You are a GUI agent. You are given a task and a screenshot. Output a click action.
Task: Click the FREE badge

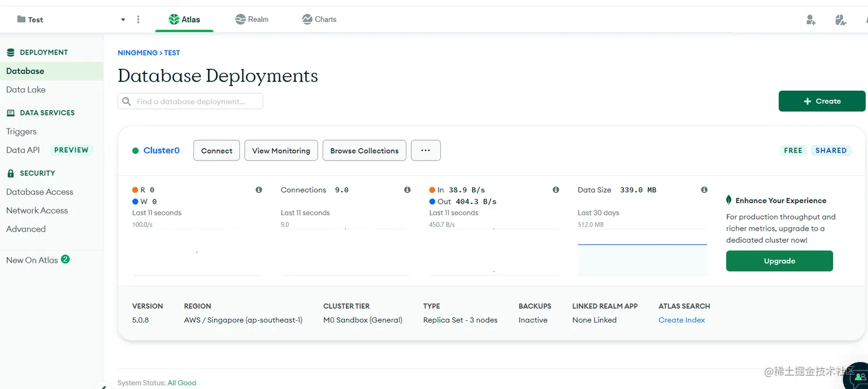click(x=793, y=150)
